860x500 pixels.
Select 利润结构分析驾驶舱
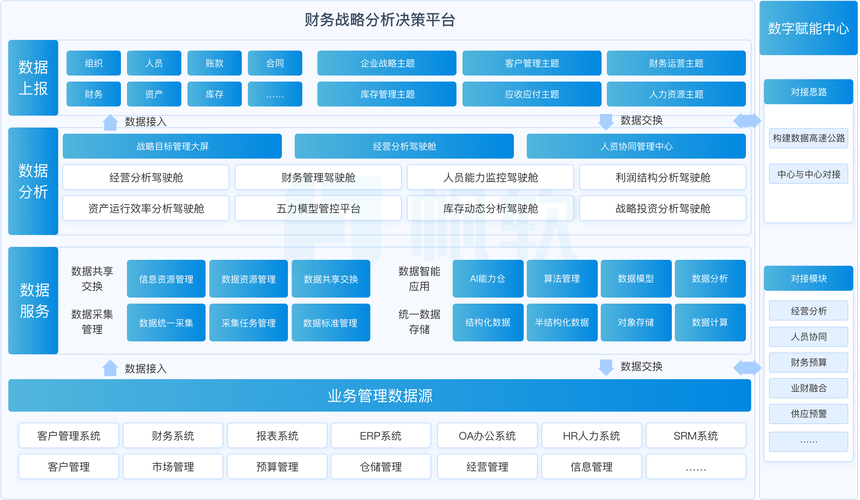point(663,177)
